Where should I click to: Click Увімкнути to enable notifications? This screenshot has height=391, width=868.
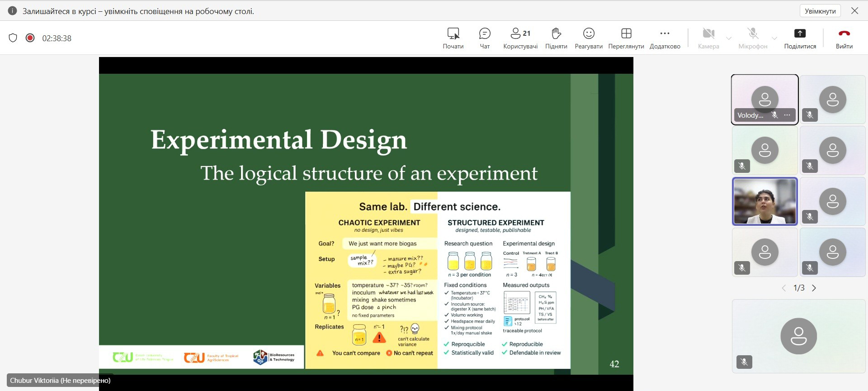tap(820, 11)
